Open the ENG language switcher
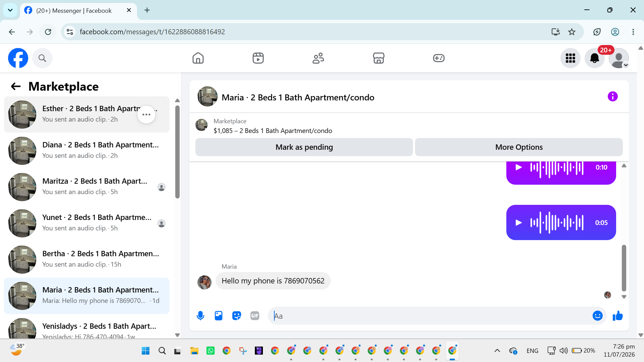Screen dimensions: 644x362 coord(533,351)
